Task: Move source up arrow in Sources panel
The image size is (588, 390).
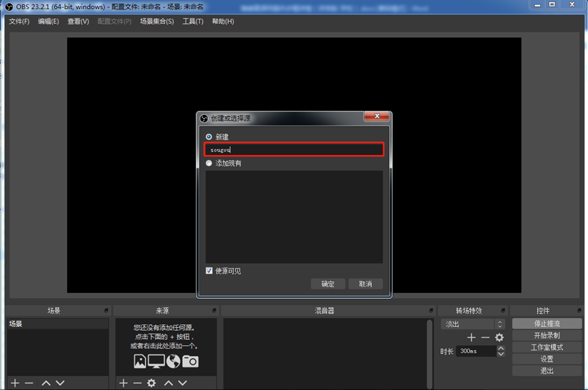Action: (169, 383)
